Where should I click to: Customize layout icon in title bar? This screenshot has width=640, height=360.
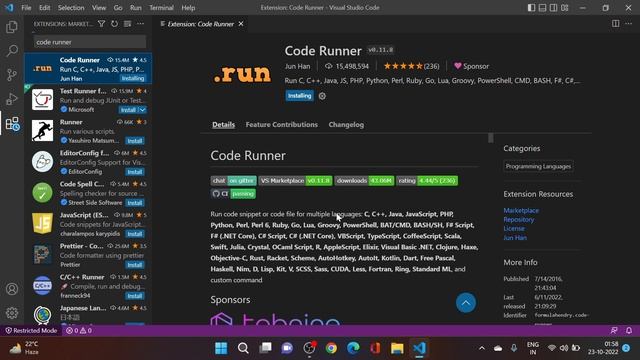click(564, 8)
